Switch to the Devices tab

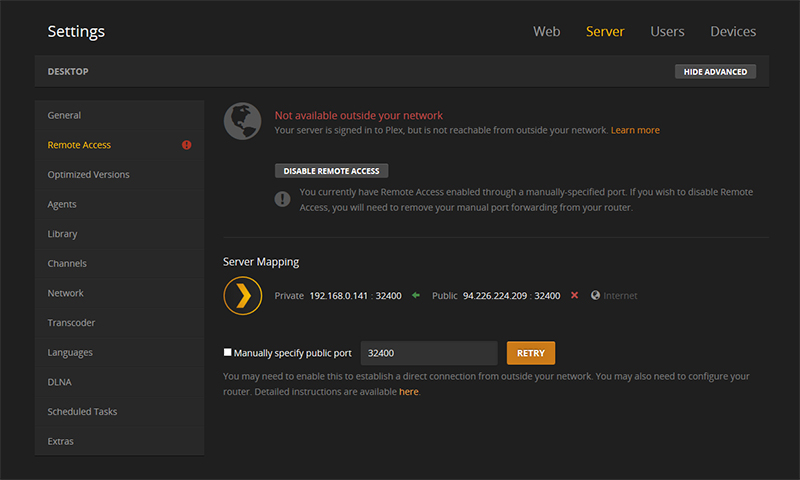point(733,32)
